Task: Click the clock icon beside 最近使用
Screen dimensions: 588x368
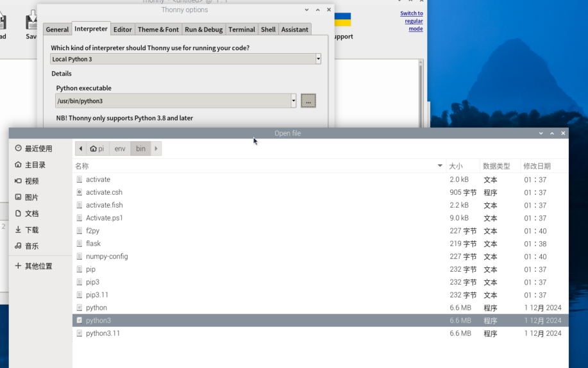Action: click(x=18, y=148)
